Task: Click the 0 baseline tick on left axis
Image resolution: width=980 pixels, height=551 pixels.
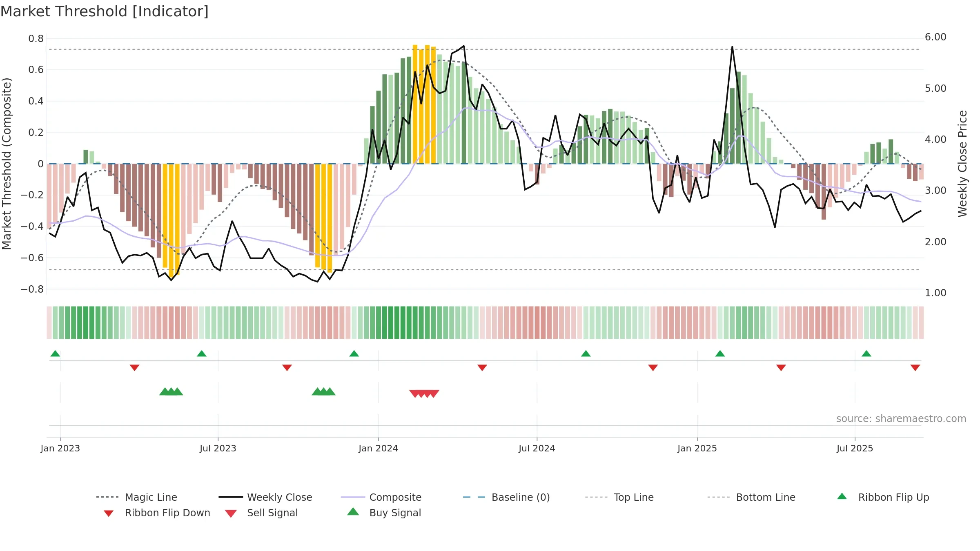Action: 40,164
